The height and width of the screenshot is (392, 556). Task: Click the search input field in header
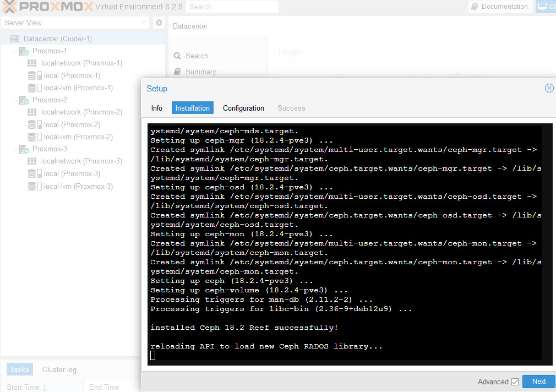(232, 7)
